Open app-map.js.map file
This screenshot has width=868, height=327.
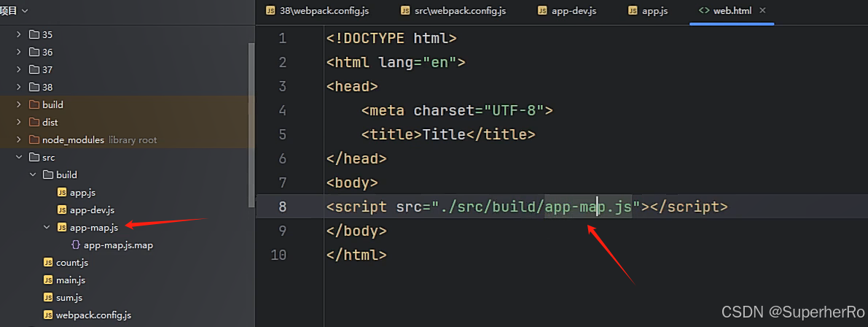[x=119, y=245]
